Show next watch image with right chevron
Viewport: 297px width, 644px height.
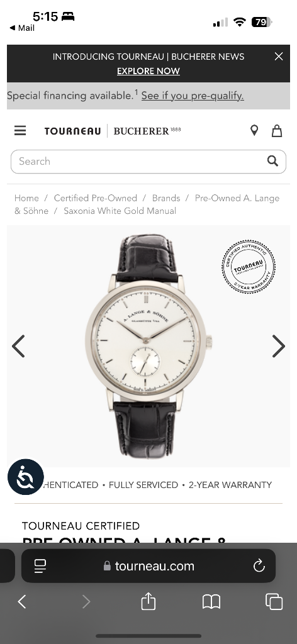pyautogui.click(x=279, y=347)
